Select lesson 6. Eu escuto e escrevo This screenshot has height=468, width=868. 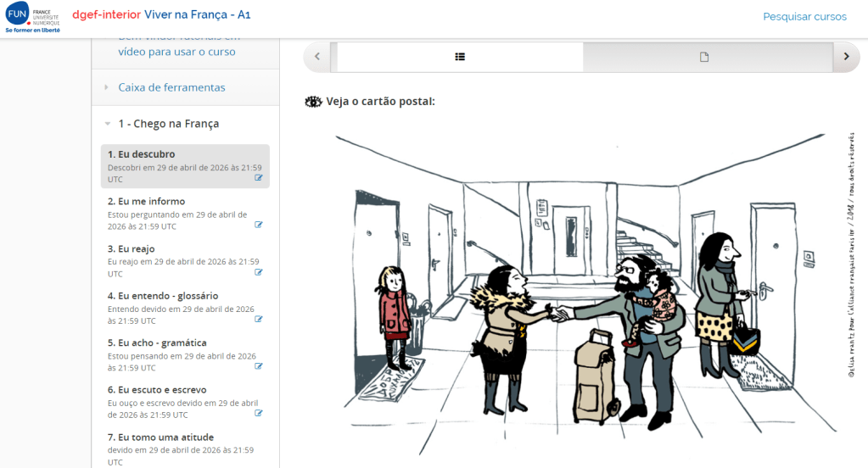pyautogui.click(x=185, y=402)
